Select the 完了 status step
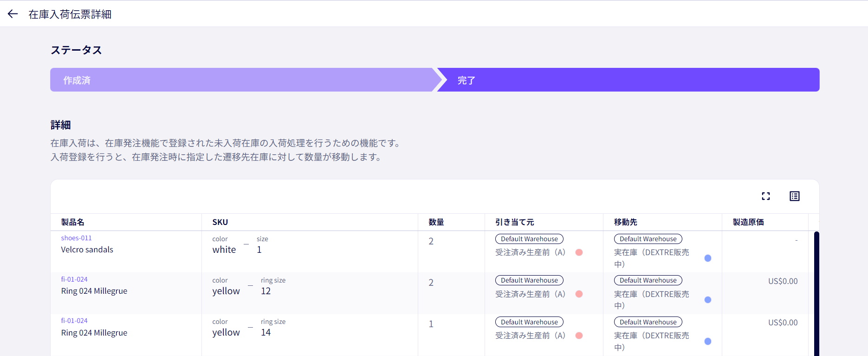This screenshot has height=356, width=868. click(x=628, y=80)
